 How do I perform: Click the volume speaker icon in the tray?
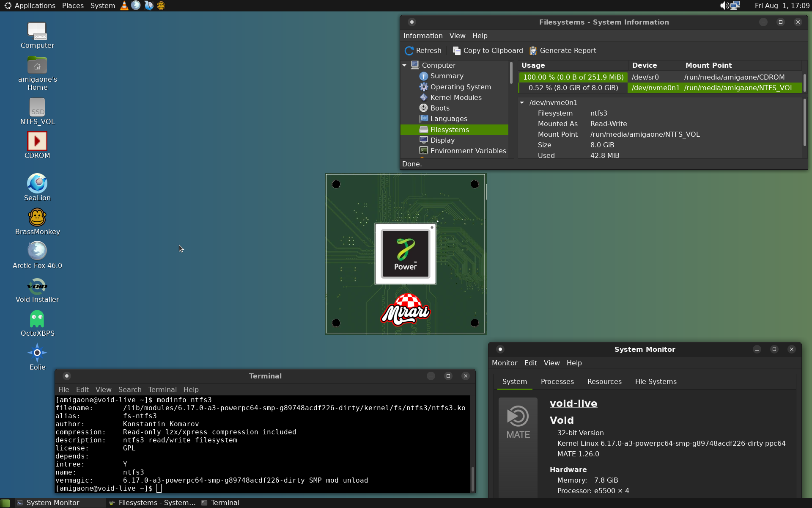[x=724, y=6]
